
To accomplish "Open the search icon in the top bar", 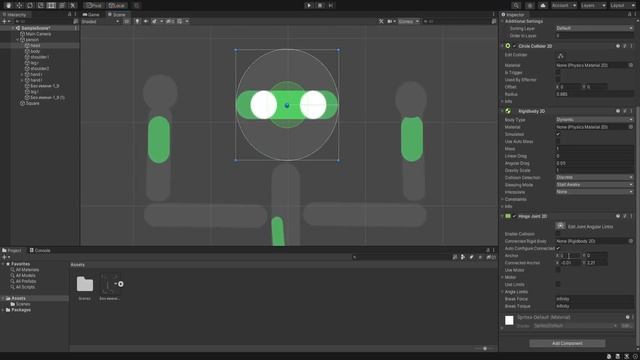I will pyautogui.click(x=516, y=5).
